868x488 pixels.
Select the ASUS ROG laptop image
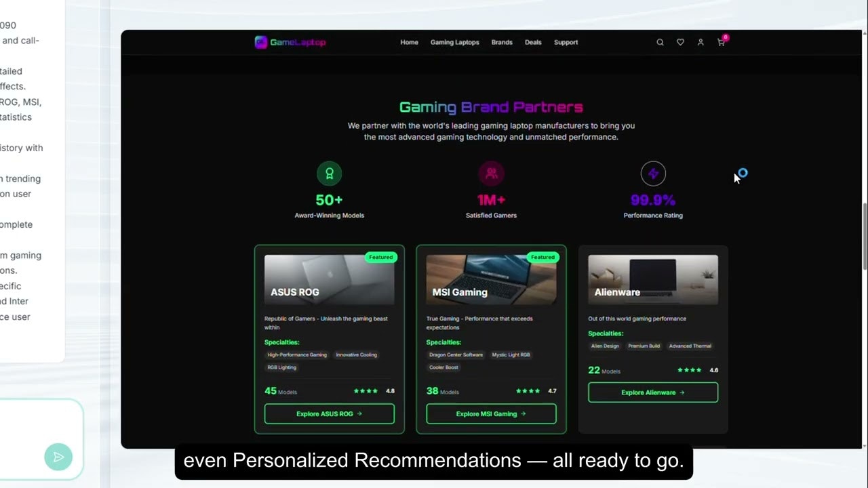330,279
